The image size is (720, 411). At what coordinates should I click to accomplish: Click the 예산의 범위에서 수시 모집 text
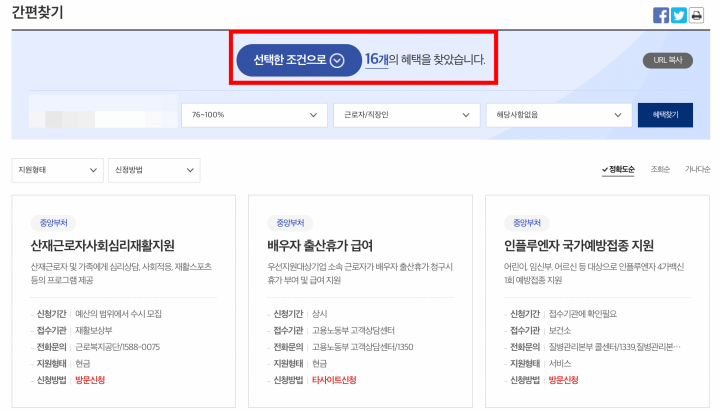tap(118, 314)
